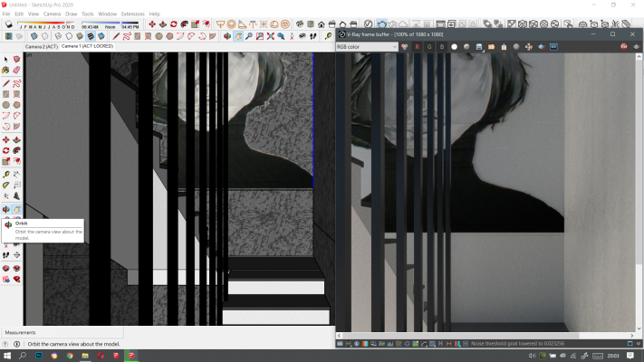Viewport: 644px width, 362px height.
Task: Click the Zoom magnifier in top toolbar
Action: click(249, 36)
